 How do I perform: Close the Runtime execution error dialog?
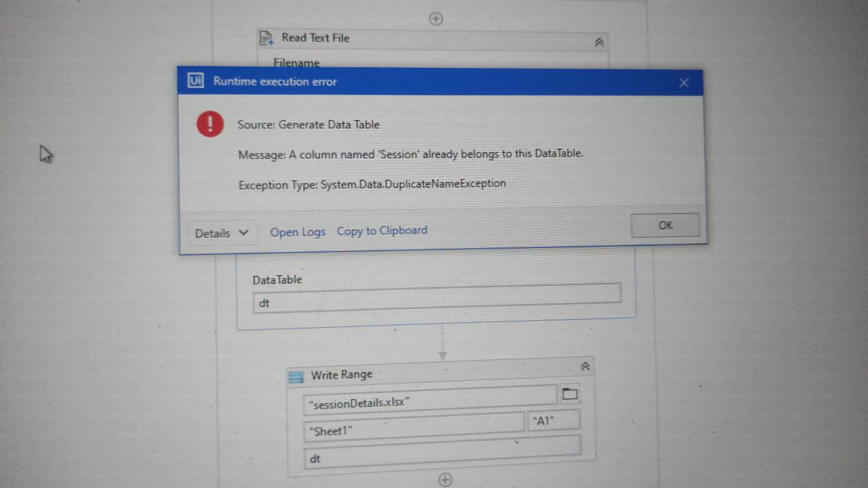(x=684, y=83)
